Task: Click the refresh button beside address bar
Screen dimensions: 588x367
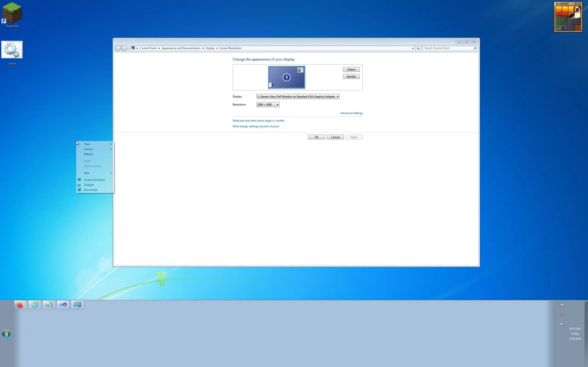Action: 418,48
